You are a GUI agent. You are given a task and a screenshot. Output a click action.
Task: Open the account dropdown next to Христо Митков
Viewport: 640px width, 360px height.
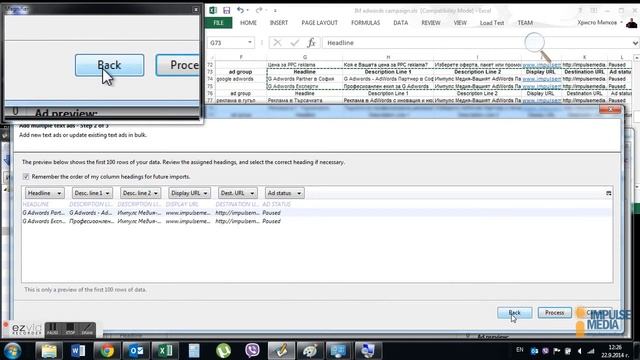pos(622,22)
